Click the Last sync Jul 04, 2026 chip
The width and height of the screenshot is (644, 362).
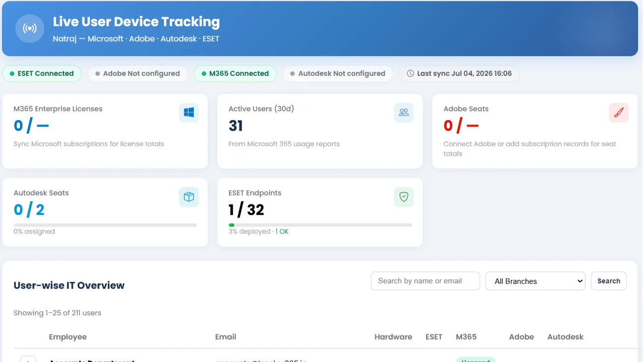[460, 74]
